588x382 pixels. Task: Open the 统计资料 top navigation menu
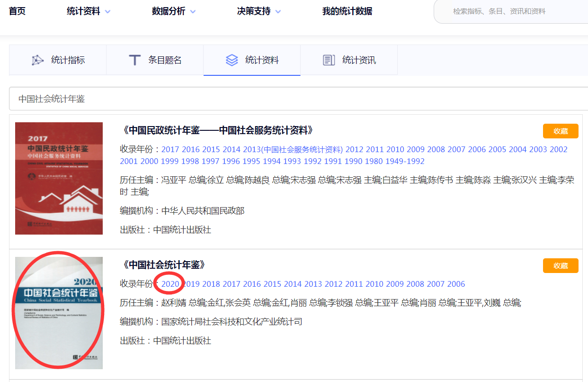(83, 11)
